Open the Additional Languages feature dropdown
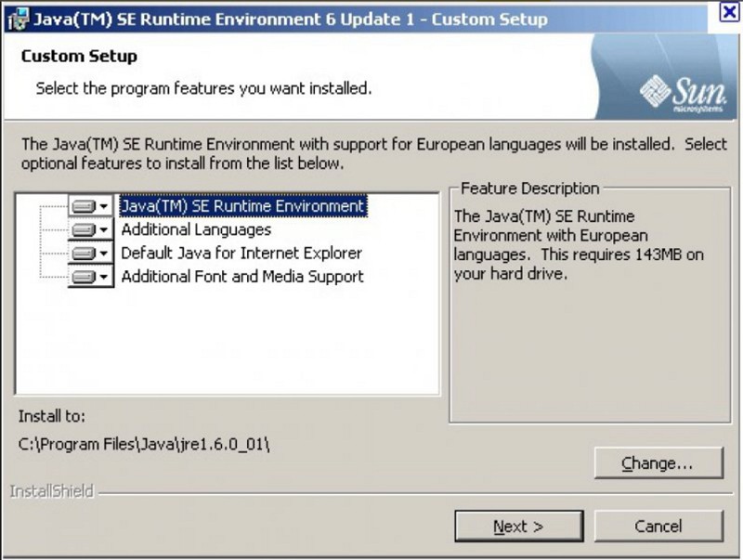The image size is (743, 560). (91, 229)
